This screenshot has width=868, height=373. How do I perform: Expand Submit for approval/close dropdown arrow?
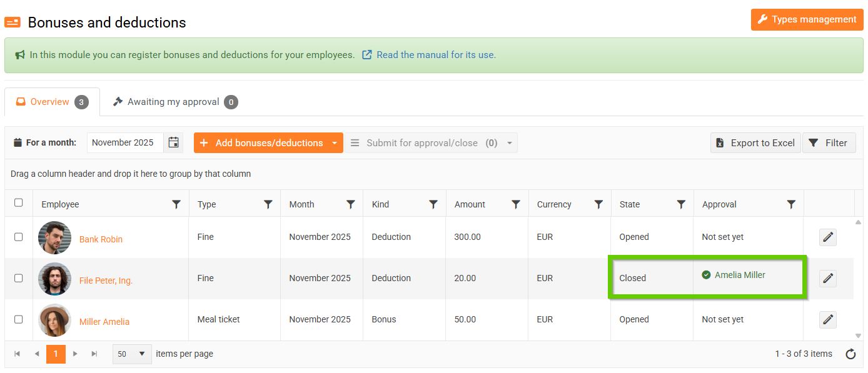[509, 143]
